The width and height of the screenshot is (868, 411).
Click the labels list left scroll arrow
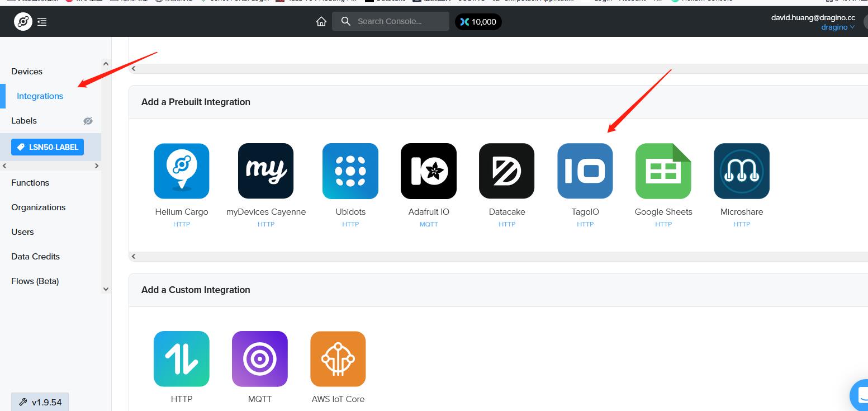pyautogui.click(x=4, y=166)
